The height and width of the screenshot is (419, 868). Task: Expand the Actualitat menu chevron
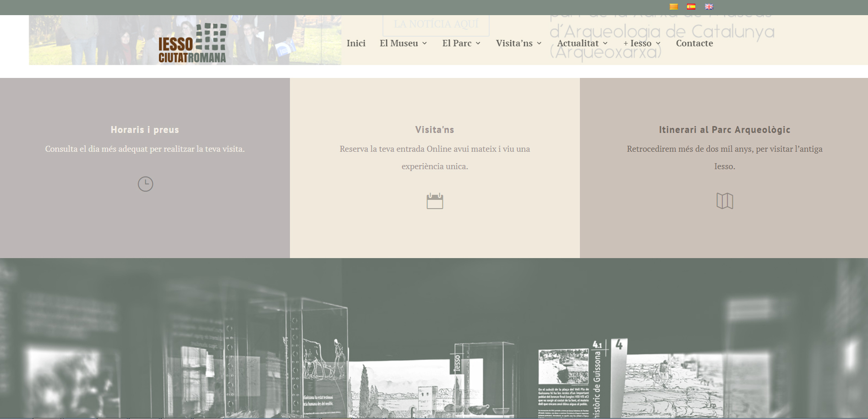(605, 44)
